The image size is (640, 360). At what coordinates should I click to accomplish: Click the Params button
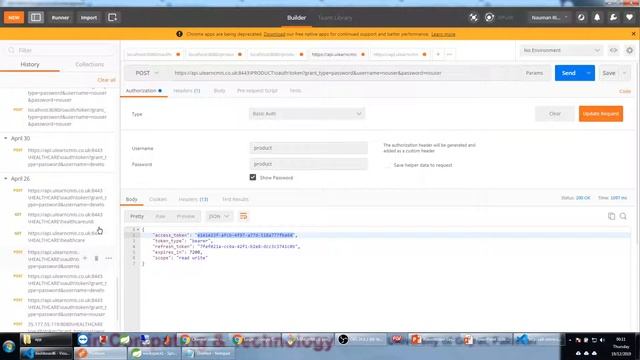(x=534, y=73)
